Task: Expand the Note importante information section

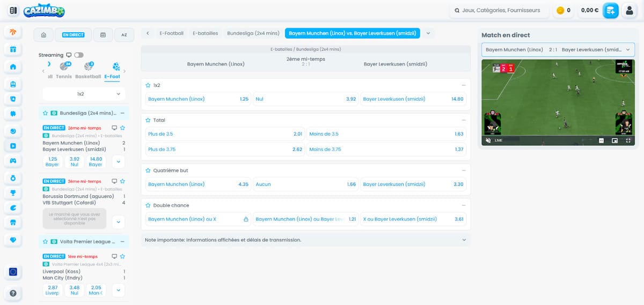Action: (x=305, y=240)
